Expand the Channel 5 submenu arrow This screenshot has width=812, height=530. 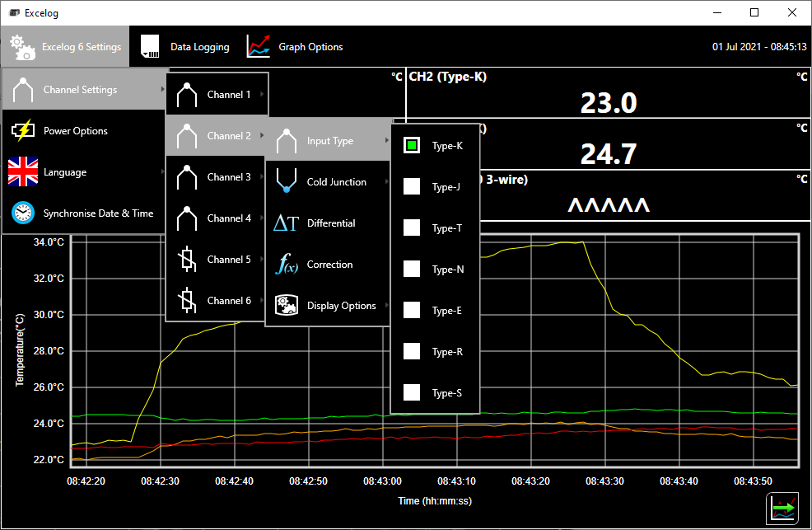[262, 259]
